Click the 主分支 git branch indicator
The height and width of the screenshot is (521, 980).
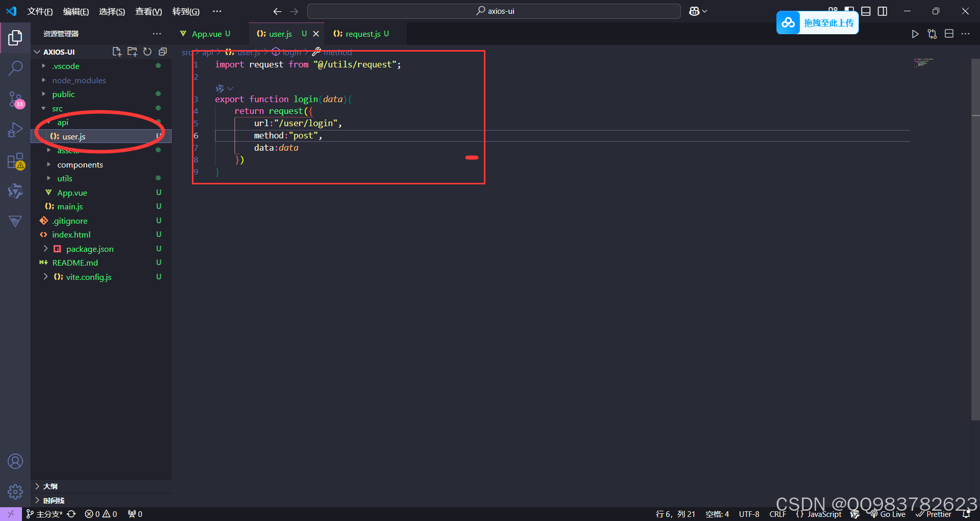tap(45, 514)
